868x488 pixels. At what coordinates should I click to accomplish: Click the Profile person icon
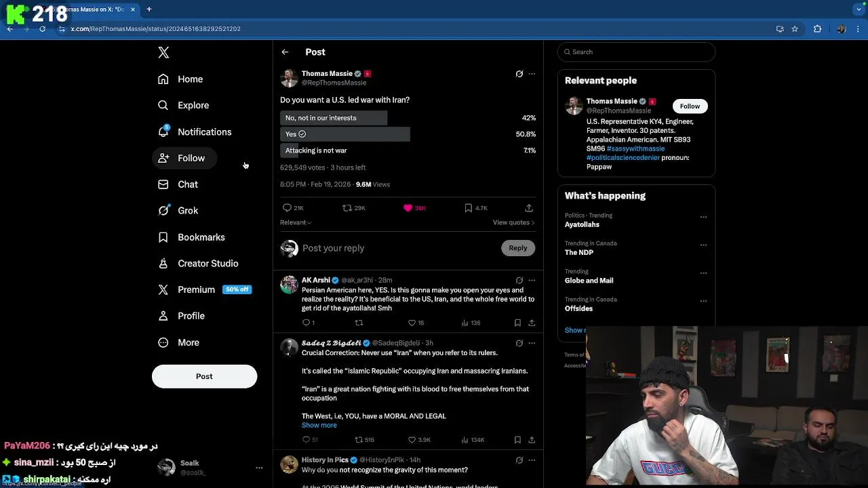coord(163,316)
